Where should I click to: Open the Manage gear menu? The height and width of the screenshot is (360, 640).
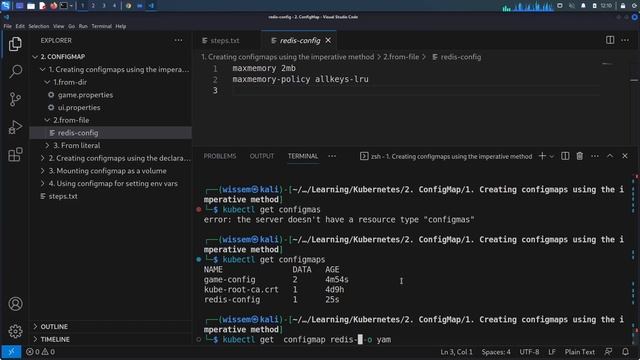click(x=15, y=331)
